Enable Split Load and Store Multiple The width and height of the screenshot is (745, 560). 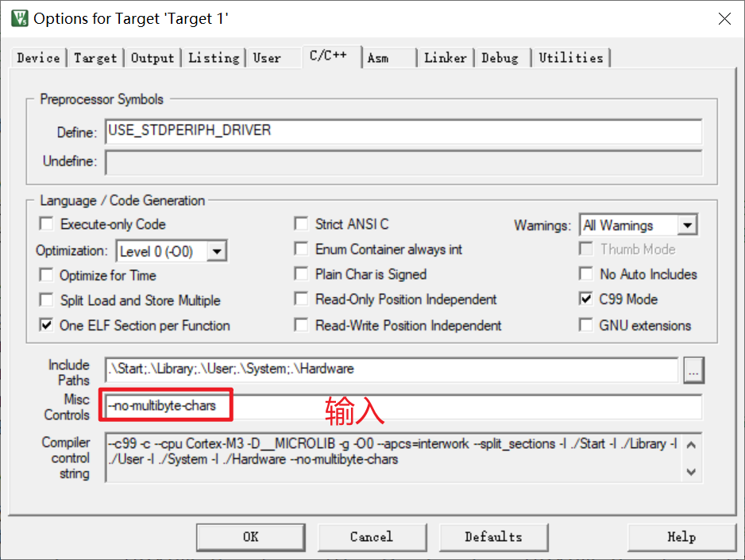coord(46,300)
